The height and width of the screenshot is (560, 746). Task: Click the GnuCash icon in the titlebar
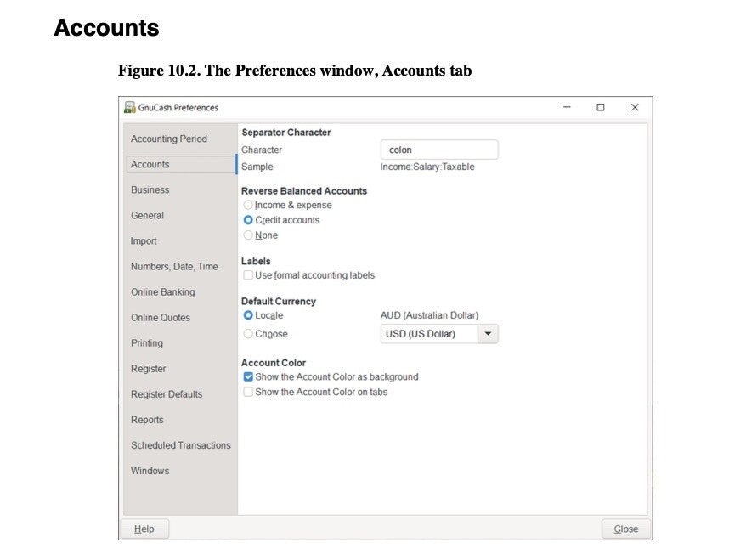[129, 107]
